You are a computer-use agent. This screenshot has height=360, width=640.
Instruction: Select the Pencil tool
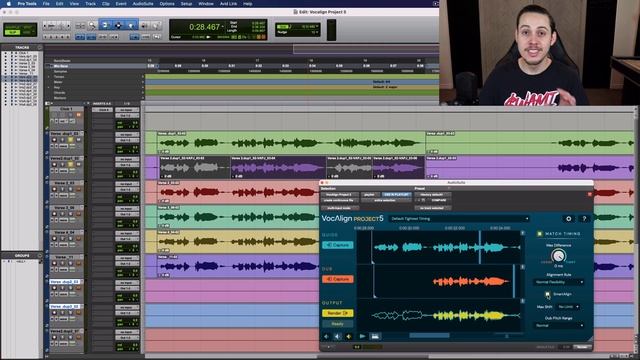point(156,25)
